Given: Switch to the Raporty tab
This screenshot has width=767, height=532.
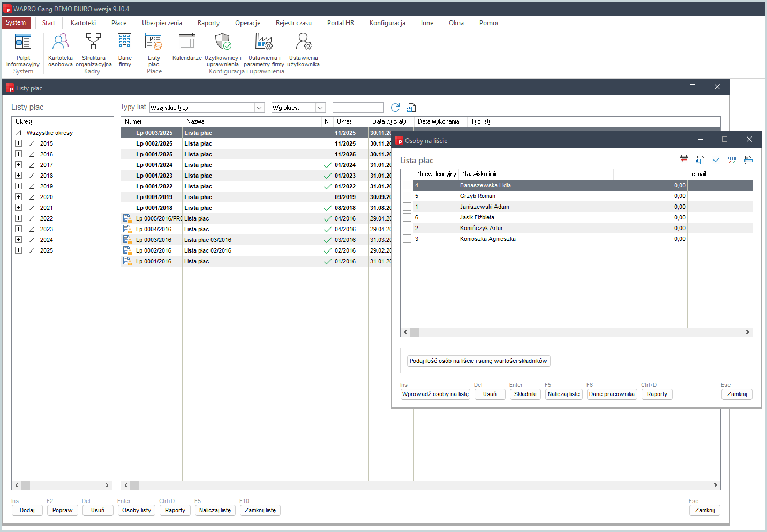Looking at the screenshot, I should pyautogui.click(x=208, y=23).
